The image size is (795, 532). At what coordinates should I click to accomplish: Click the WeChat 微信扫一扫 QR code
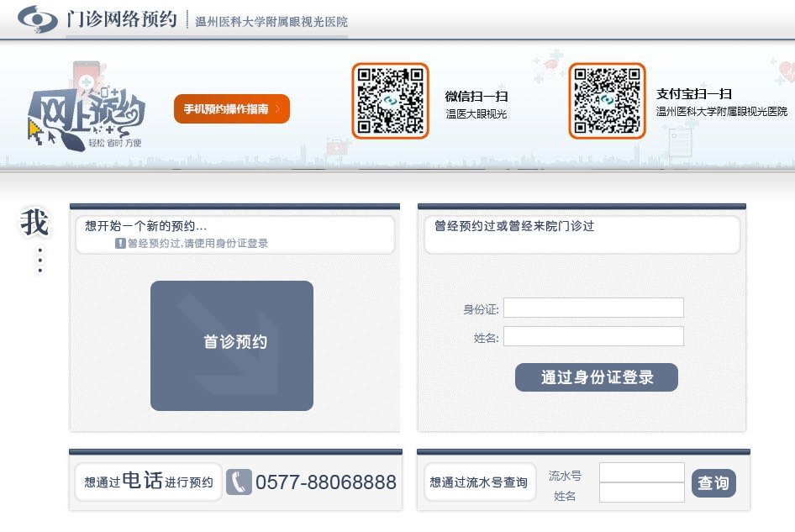point(390,101)
